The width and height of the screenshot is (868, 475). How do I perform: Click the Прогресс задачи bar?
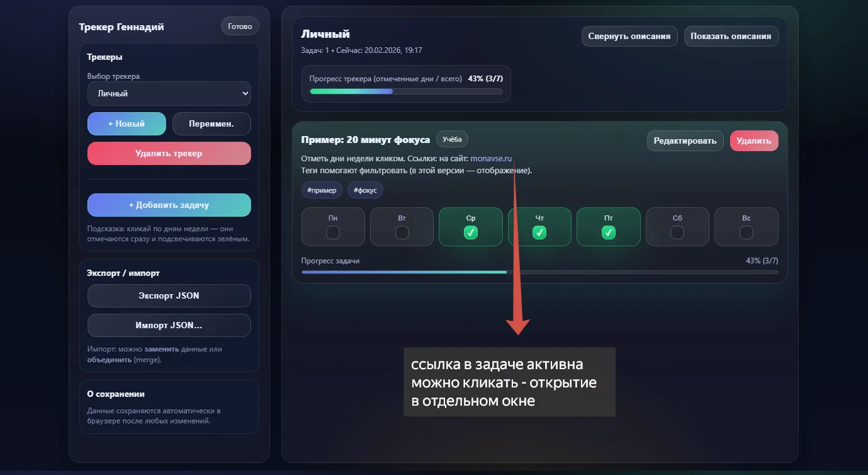point(539,272)
